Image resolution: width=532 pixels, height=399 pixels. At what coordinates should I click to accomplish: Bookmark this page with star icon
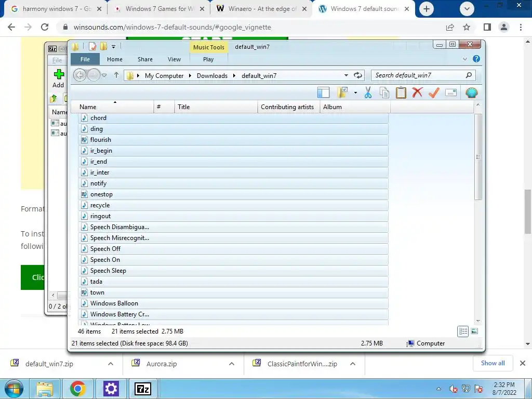tap(467, 27)
